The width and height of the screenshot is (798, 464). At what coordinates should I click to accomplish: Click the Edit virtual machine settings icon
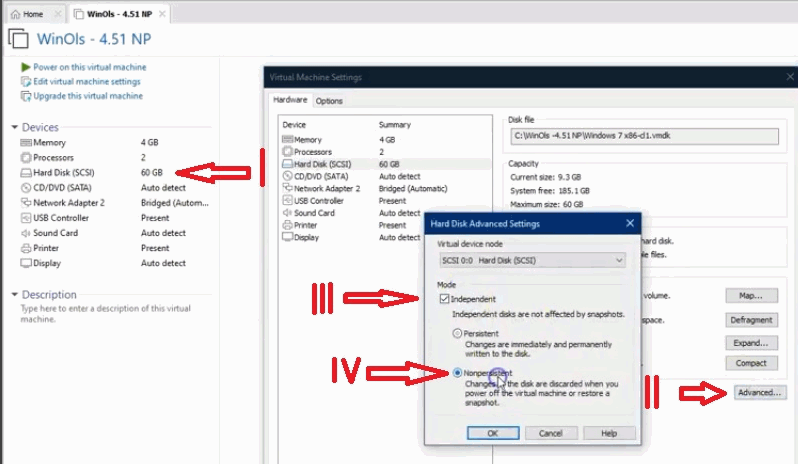click(x=26, y=81)
